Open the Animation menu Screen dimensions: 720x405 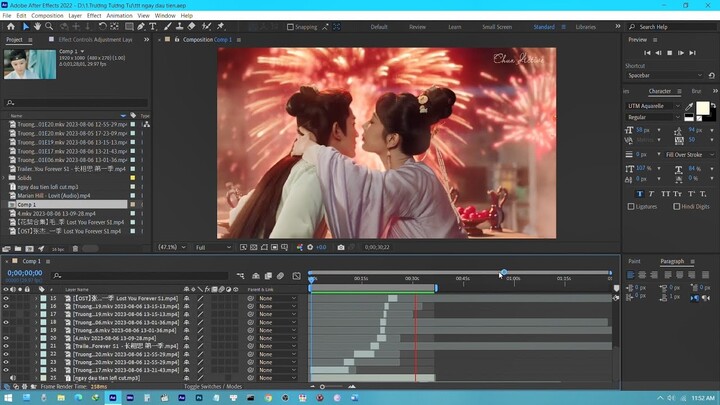(x=119, y=16)
